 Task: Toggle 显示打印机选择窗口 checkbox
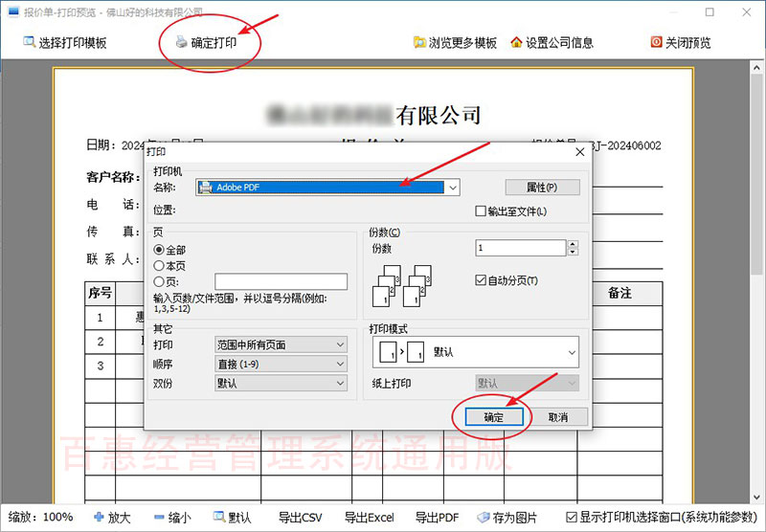[571, 518]
